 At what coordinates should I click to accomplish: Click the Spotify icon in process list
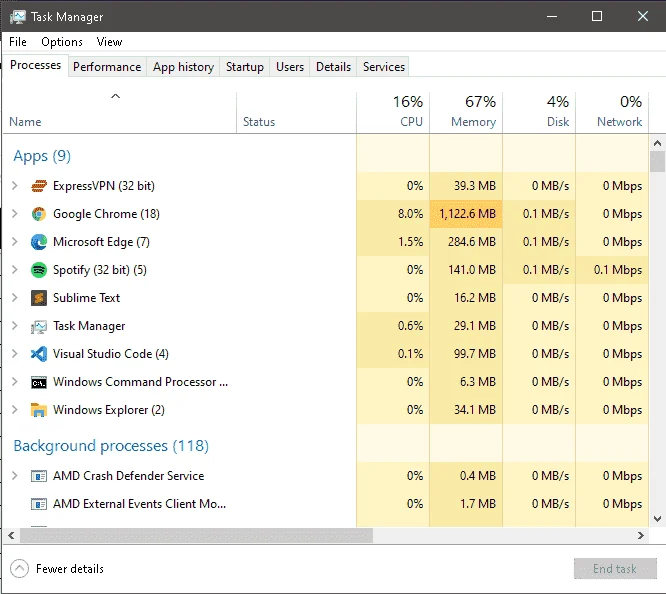pos(39,270)
